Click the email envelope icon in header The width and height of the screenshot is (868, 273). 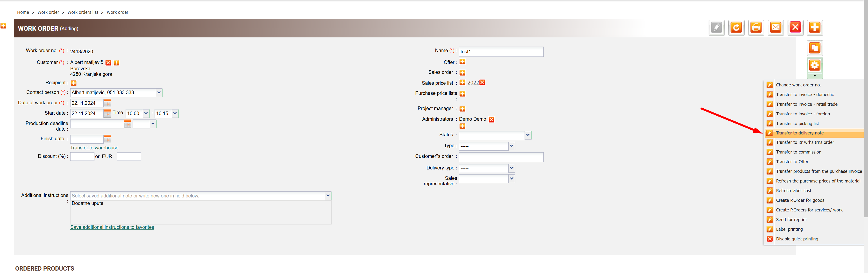point(776,28)
